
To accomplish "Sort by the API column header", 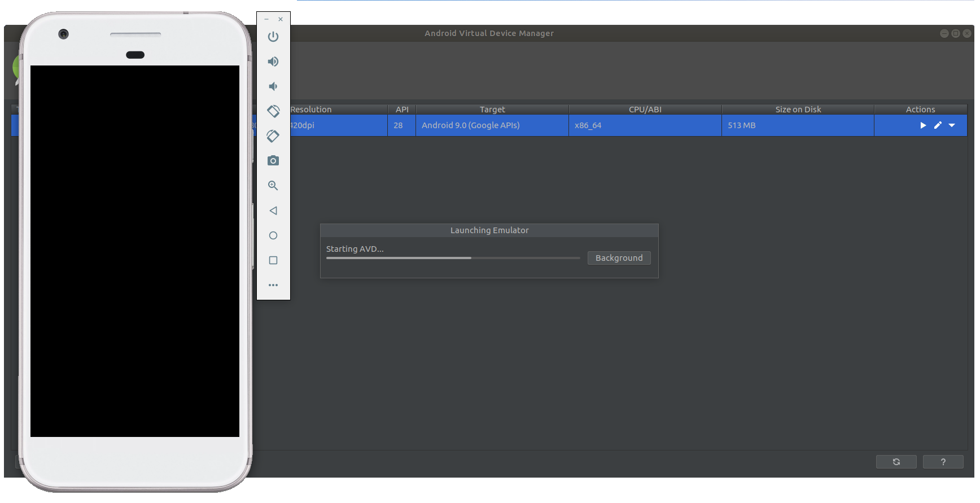I will [402, 110].
